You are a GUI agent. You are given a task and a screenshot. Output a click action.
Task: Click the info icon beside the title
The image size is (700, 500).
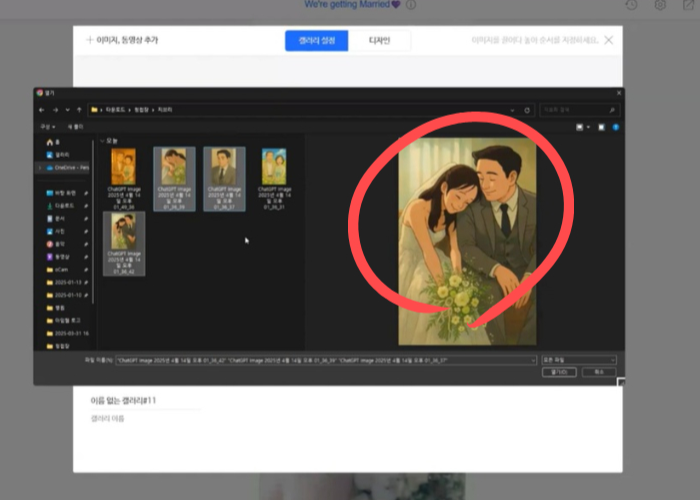(x=411, y=5)
